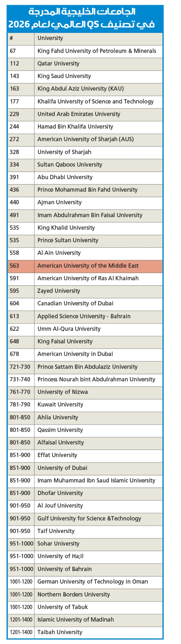Click the Qatar University entry

tap(58, 63)
